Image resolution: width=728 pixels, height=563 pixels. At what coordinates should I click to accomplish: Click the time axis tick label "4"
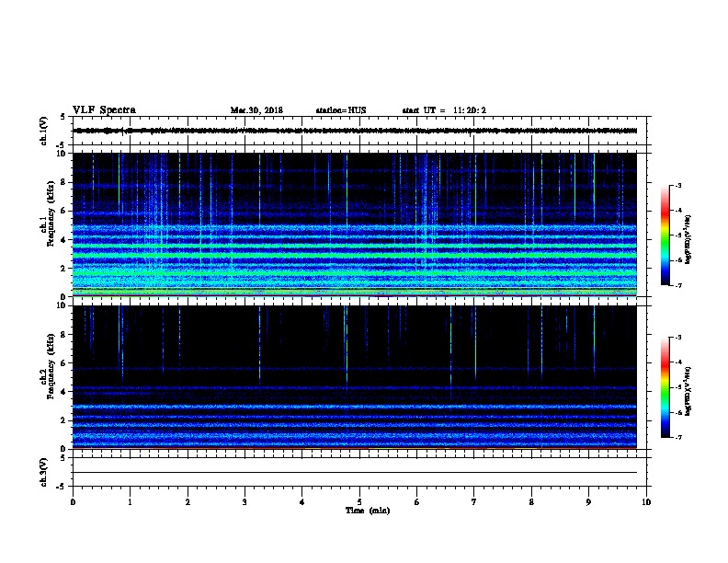[302, 502]
